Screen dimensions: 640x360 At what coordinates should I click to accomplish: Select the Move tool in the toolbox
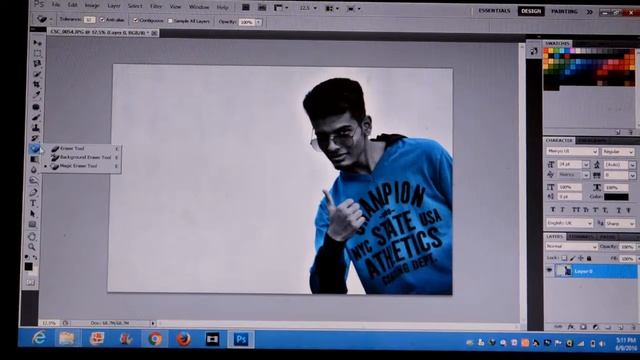click(x=37, y=43)
